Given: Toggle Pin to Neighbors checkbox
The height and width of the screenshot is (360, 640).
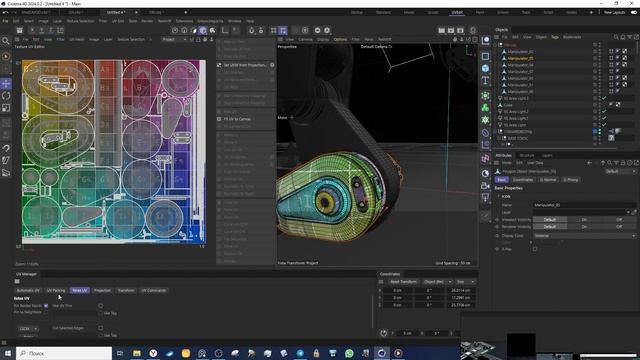Looking at the screenshot, I should tap(46, 312).
